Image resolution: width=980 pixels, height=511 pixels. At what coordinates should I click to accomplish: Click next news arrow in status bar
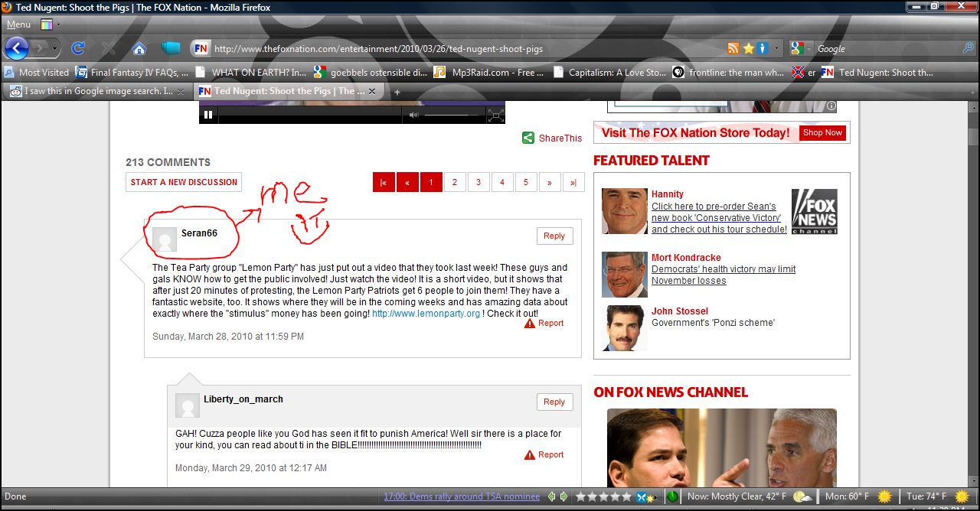(x=564, y=496)
